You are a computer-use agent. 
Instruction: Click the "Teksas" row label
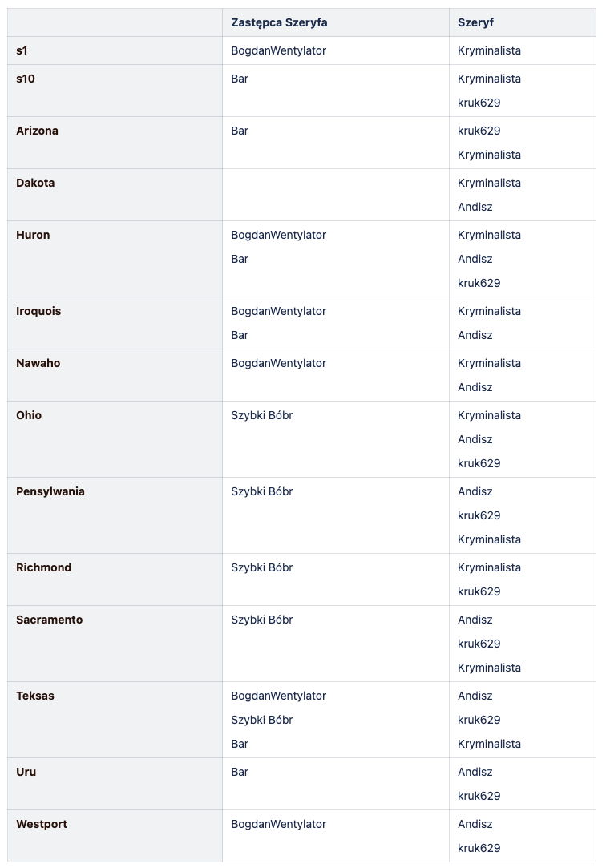pos(35,696)
